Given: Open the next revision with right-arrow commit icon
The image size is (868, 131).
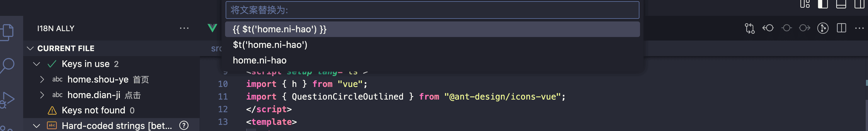Looking at the screenshot, I should click(x=804, y=28).
